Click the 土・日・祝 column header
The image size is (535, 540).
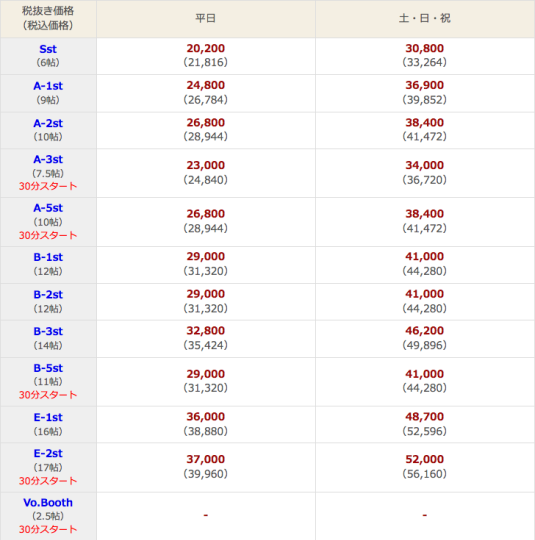(424, 18)
